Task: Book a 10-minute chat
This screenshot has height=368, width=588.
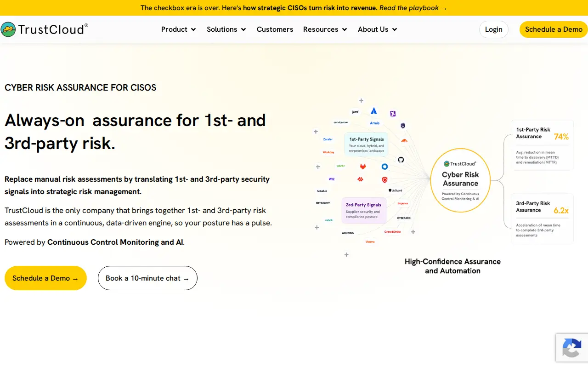Action: [147, 278]
